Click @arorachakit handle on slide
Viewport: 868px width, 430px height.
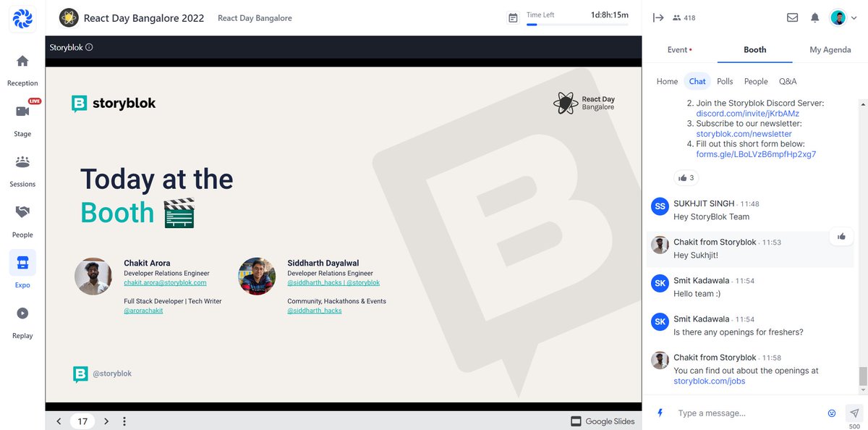point(143,311)
